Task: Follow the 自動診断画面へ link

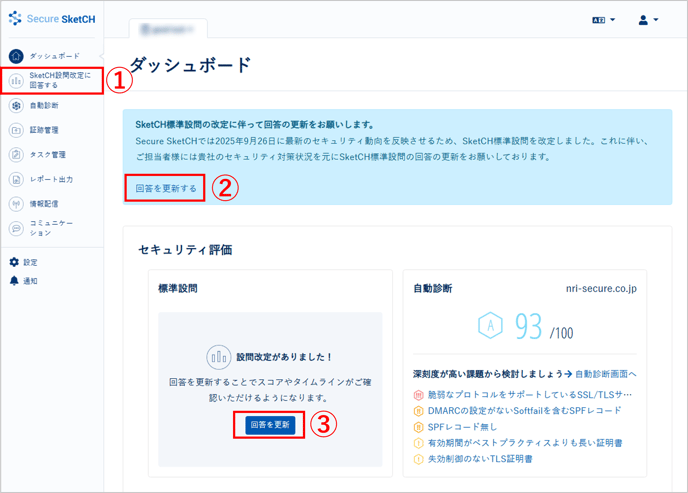Action: click(606, 374)
